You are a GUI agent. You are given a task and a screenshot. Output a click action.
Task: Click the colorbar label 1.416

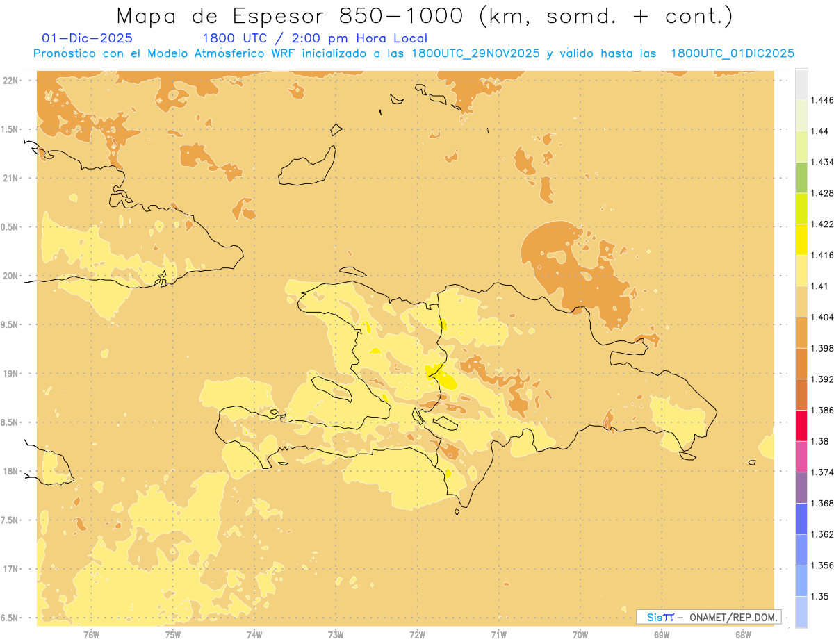(x=822, y=255)
